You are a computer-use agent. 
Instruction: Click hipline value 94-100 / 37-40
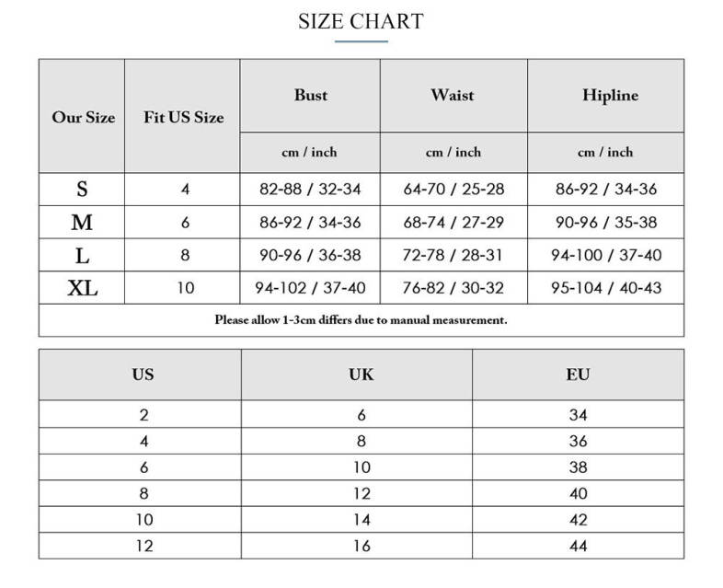[x=606, y=255]
